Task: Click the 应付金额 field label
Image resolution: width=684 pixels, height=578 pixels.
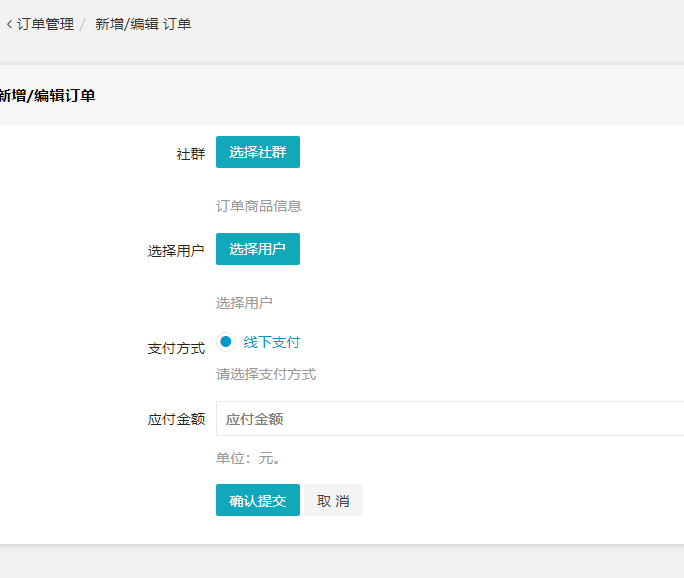Action: pos(176,419)
